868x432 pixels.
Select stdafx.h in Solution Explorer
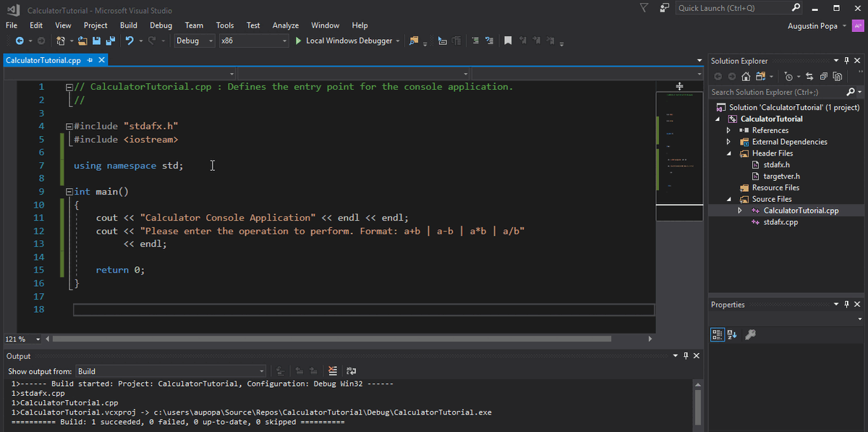click(777, 165)
